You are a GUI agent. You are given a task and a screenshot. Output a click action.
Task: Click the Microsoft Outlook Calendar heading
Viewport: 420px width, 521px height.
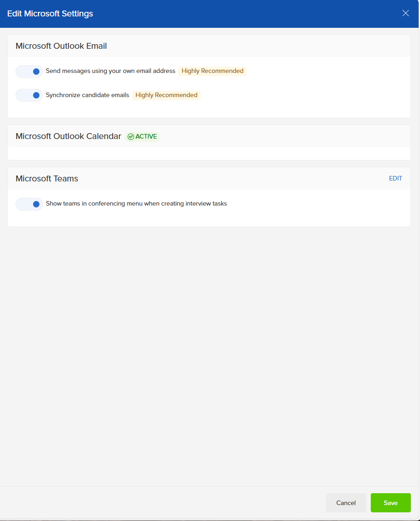point(68,136)
